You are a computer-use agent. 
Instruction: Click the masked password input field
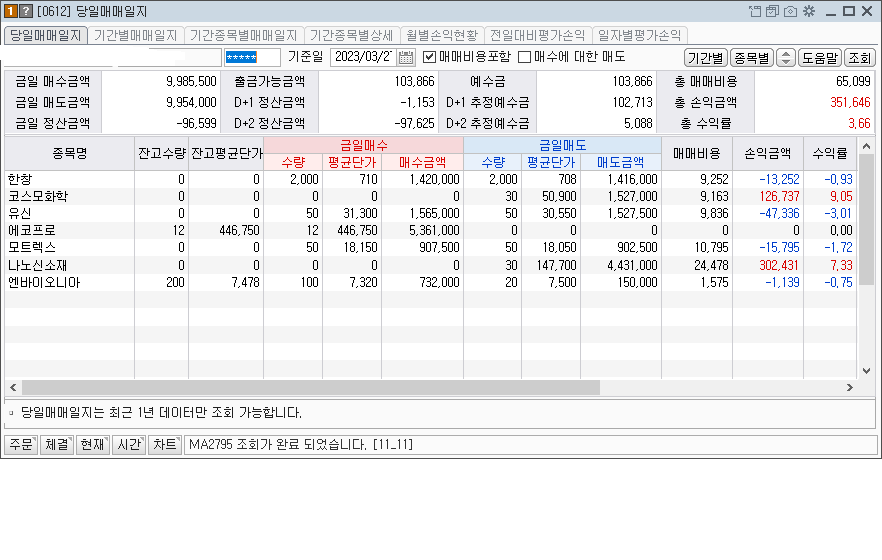(252, 57)
